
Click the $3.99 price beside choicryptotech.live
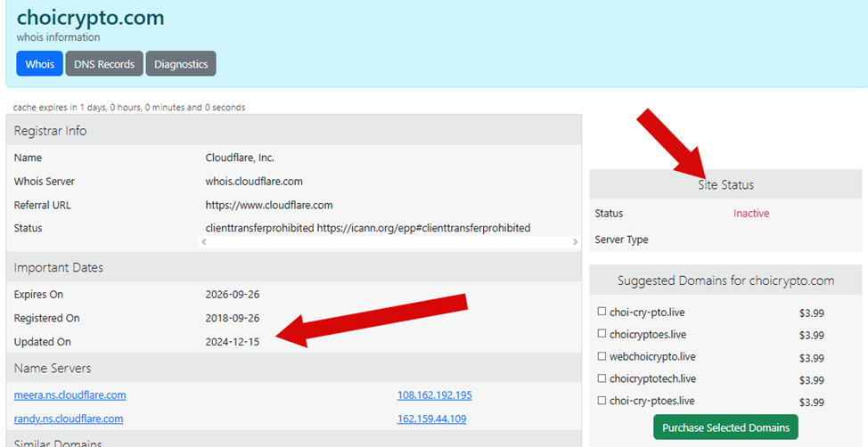point(812,380)
